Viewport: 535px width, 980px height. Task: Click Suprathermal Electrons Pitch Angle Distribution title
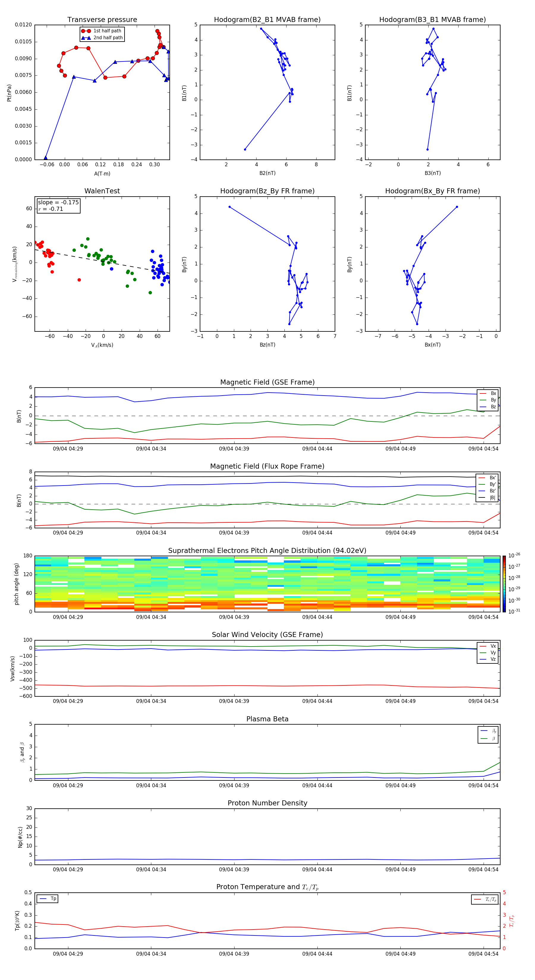267,551
